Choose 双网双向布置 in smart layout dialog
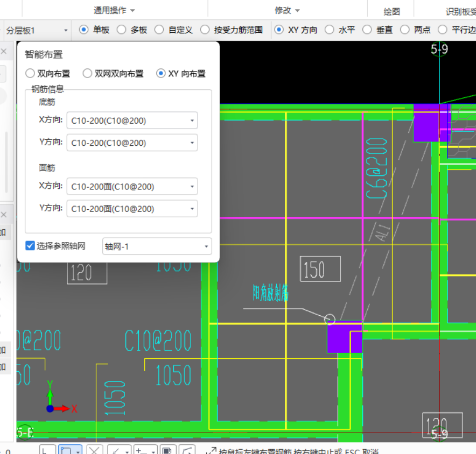 point(87,73)
